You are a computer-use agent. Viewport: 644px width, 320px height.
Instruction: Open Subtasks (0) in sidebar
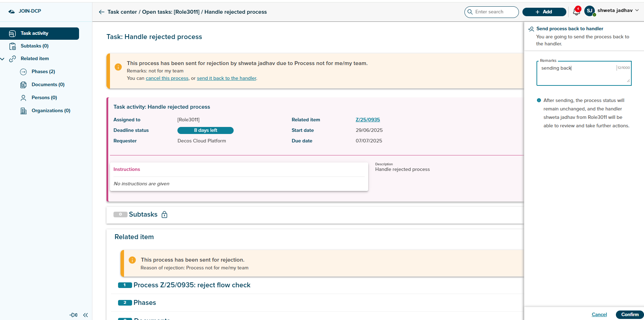point(34,46)
